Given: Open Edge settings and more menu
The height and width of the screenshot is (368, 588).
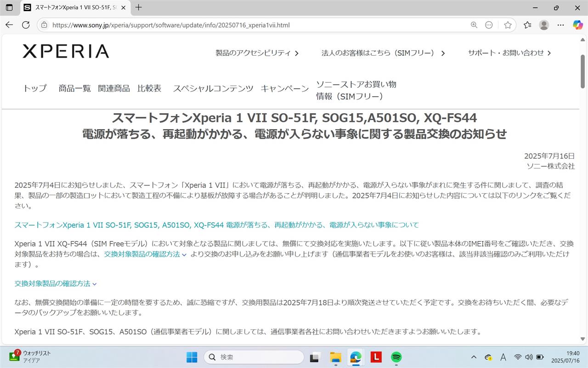Looking at the screenshot, I should [560, 25].
